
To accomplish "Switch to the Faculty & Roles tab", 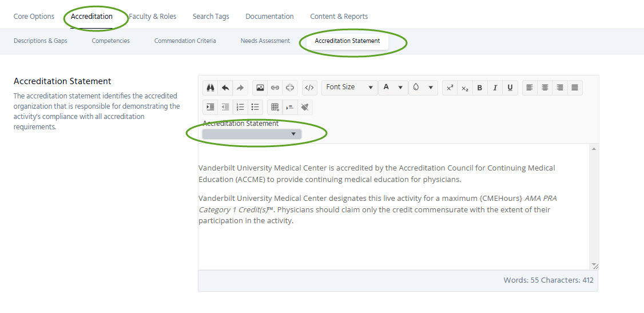I will pos(153,17).
